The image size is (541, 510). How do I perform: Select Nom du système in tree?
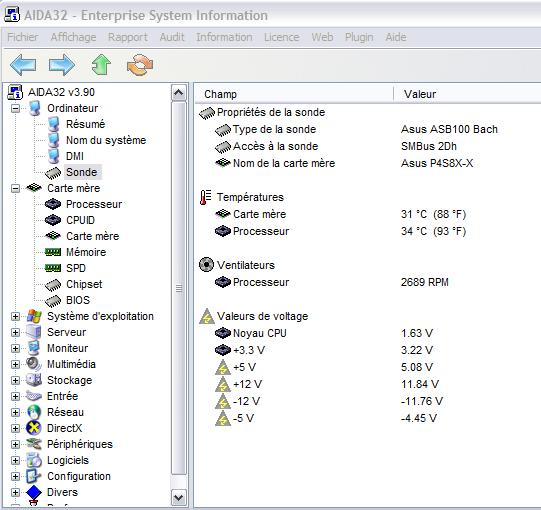106,140
